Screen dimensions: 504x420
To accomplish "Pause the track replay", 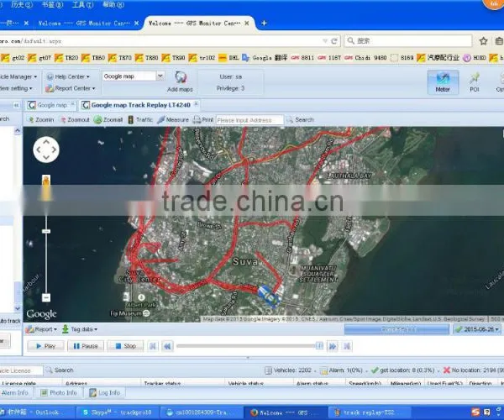I will pos(86,346).
